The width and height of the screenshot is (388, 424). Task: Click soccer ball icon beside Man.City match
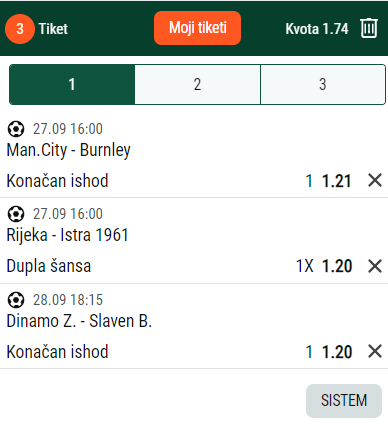click(16, 129)
